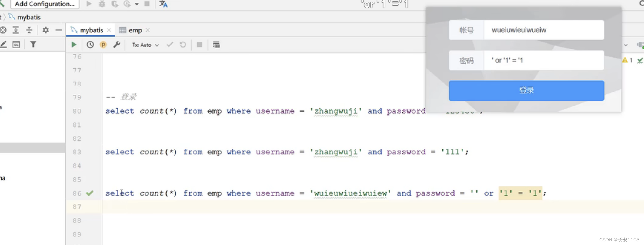Click the view output table icon

point(216,45)
